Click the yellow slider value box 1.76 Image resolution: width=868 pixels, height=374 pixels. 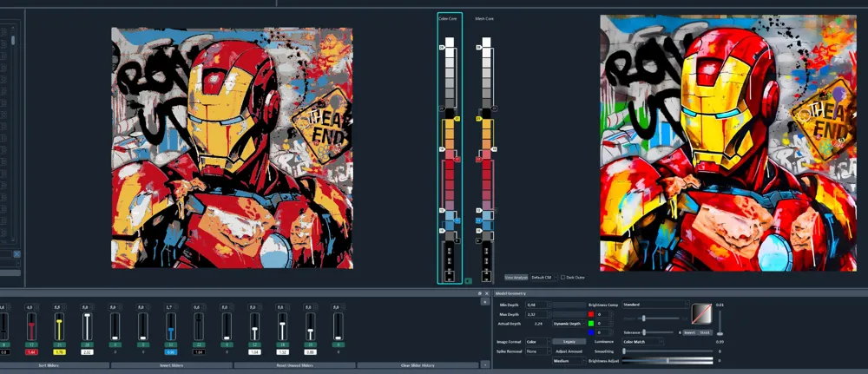(x=59, y=351)
